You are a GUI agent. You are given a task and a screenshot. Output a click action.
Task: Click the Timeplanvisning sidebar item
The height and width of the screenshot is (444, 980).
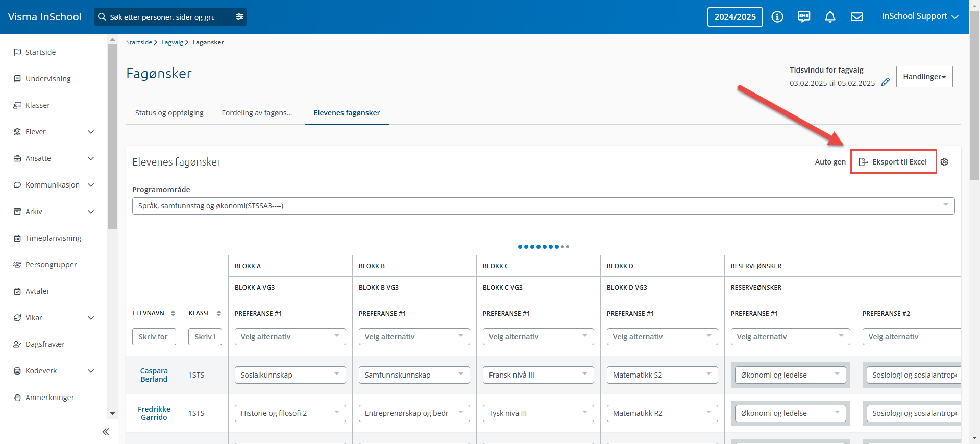tap(54, 238)
